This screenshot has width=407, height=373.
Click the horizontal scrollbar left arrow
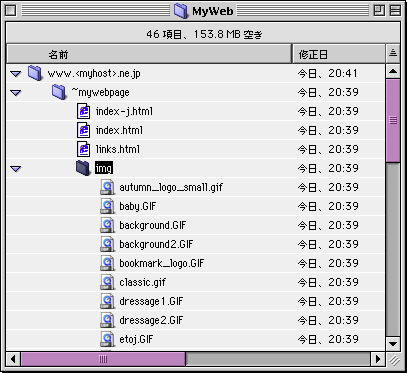point(13,359)
